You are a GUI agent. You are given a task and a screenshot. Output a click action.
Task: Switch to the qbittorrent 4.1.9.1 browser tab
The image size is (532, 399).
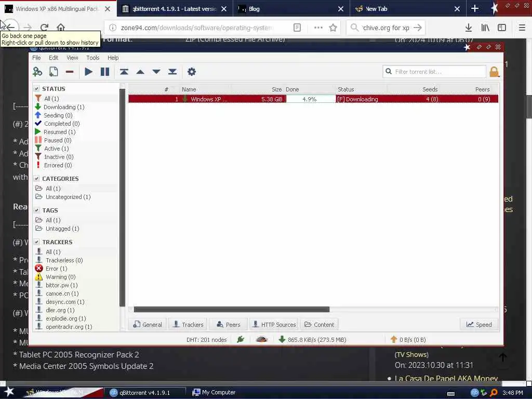[x=175, y=9]
